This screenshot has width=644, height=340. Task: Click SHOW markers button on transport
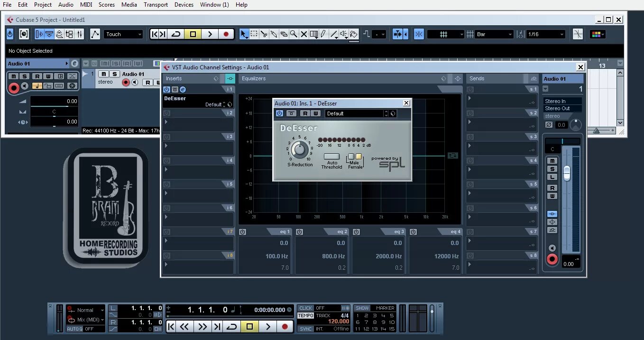(362, 308)
